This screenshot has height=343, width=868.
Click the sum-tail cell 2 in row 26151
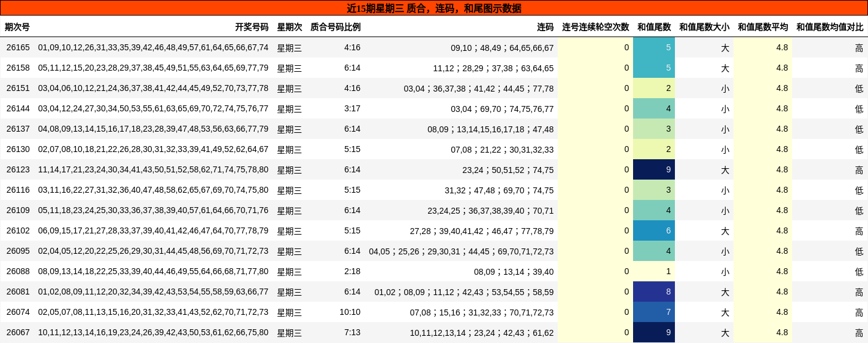coord(654,88)
